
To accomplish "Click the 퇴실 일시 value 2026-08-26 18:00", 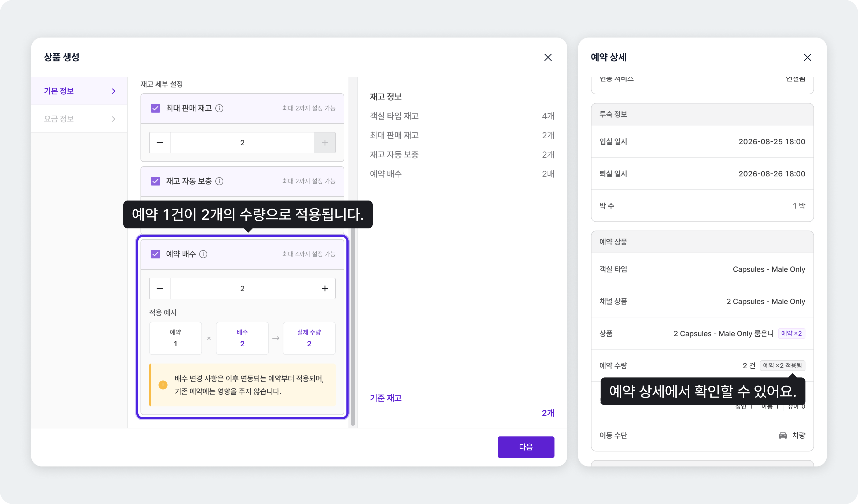I will coord(771,174).
